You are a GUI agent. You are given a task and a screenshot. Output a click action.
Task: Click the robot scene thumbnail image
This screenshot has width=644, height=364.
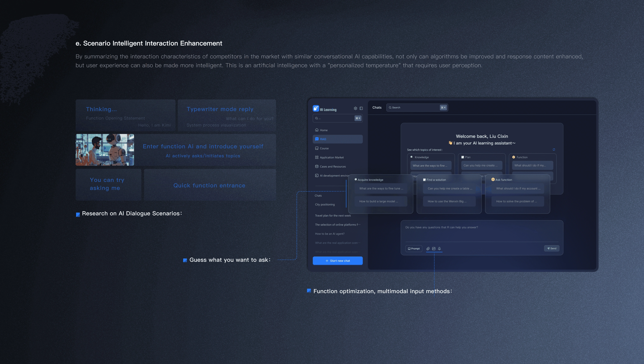[105, 150]
